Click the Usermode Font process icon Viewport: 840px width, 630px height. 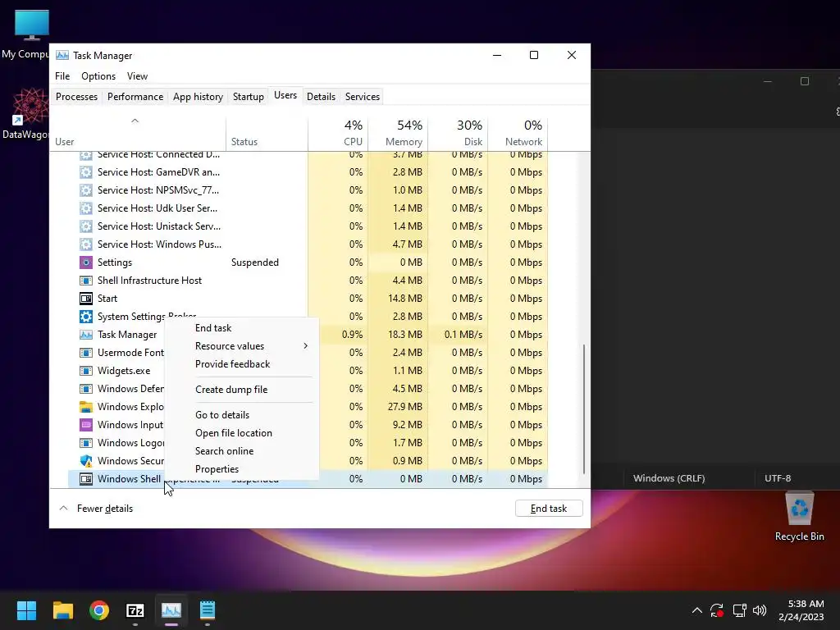85,353
